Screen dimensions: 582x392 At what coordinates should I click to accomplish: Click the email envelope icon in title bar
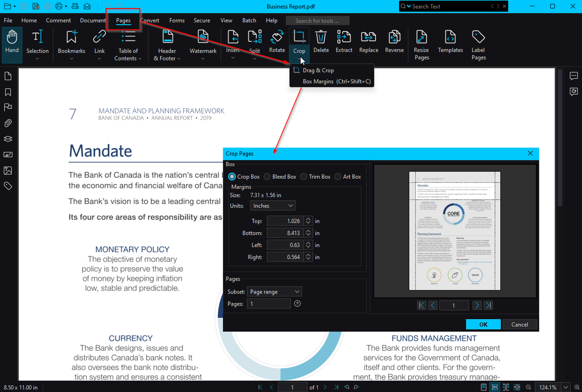(x=87, y=6)
